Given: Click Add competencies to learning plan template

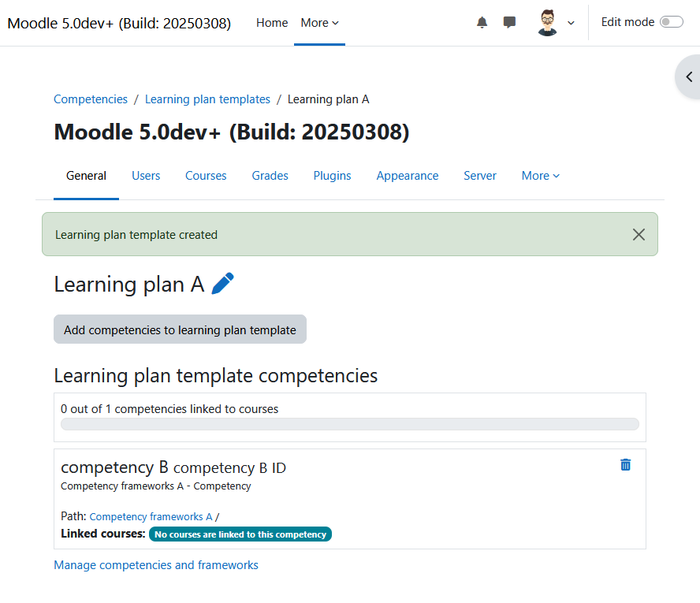Looking at the screenshot, I should click(180, 329).
